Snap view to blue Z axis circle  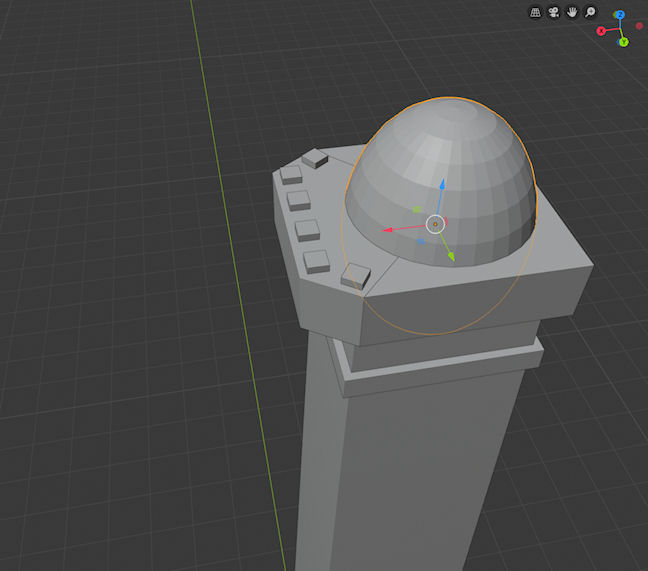pyautogui.click(x=620, y=15)
